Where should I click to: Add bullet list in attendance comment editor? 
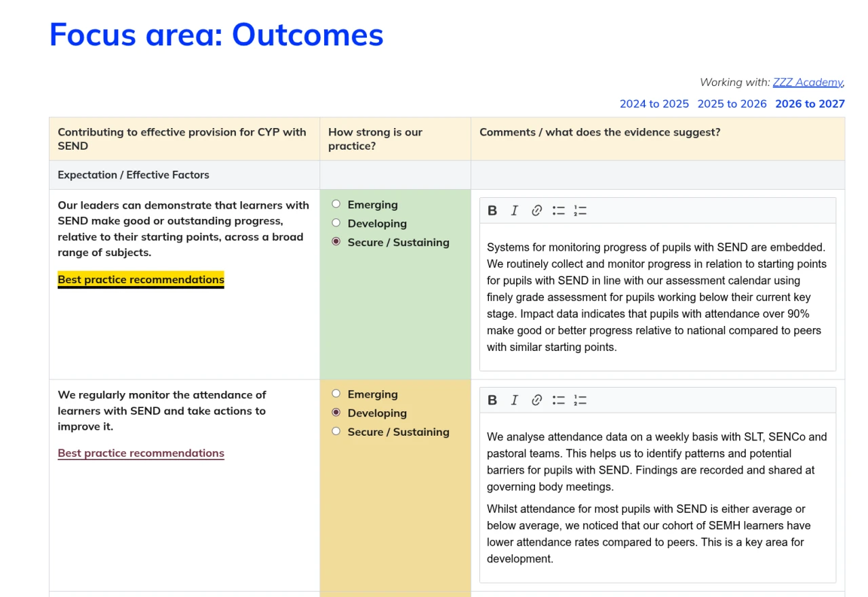tap(558, 400)
